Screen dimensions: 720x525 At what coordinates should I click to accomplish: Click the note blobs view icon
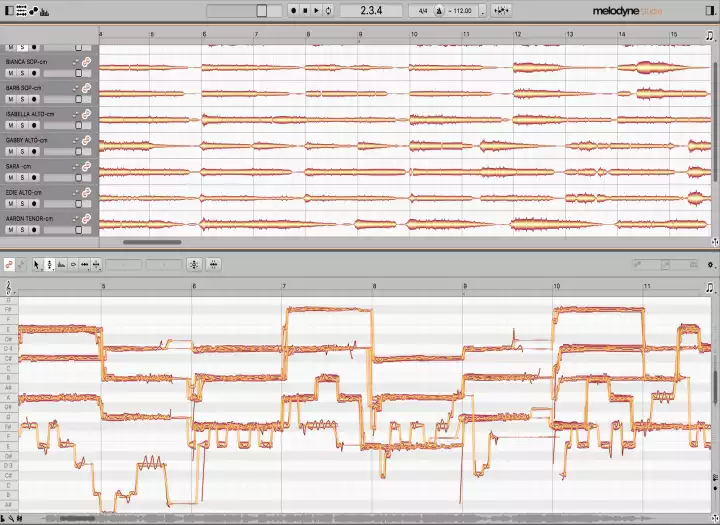pos(33,11)
